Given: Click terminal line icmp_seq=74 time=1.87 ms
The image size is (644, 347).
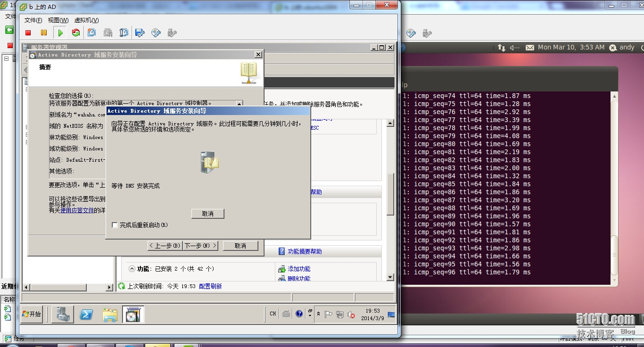Looking at the screenshot, I should pyautogui.click(x=467, y=96).
